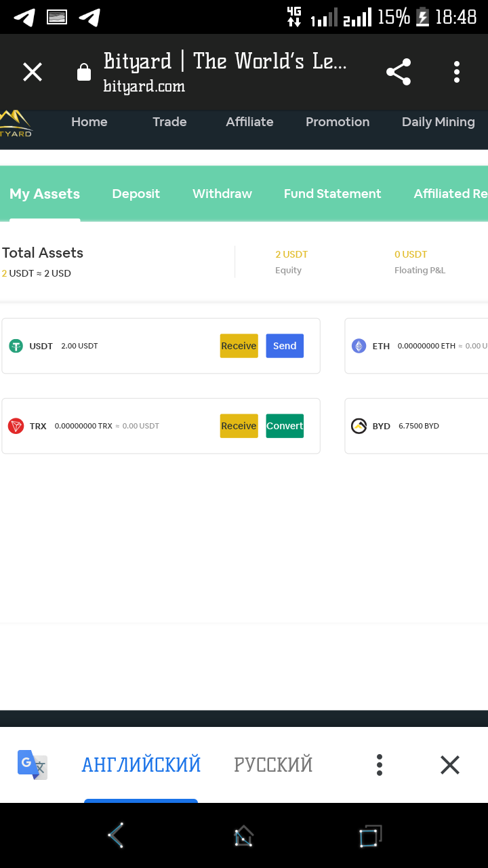Tap the image notification icon in status bar
488x868 pixels.
(57, 17)
